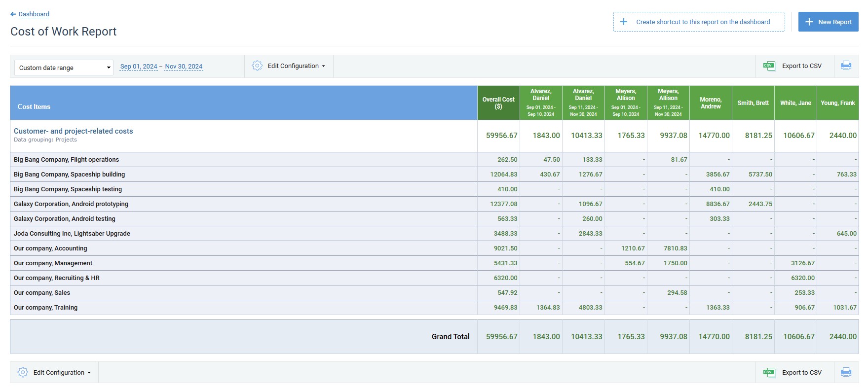The height and width of the screenshot is (388, 868).
Task: Select the Our company, Sales row
Action: [434, 293]
